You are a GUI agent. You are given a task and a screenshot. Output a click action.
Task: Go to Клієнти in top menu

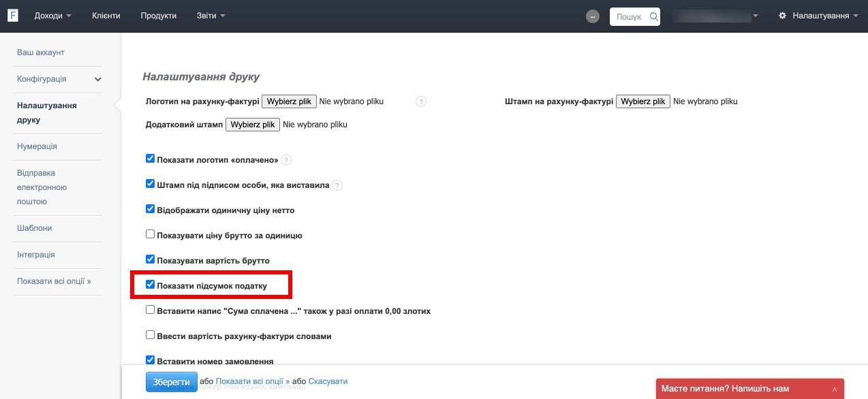coord(106,16)
